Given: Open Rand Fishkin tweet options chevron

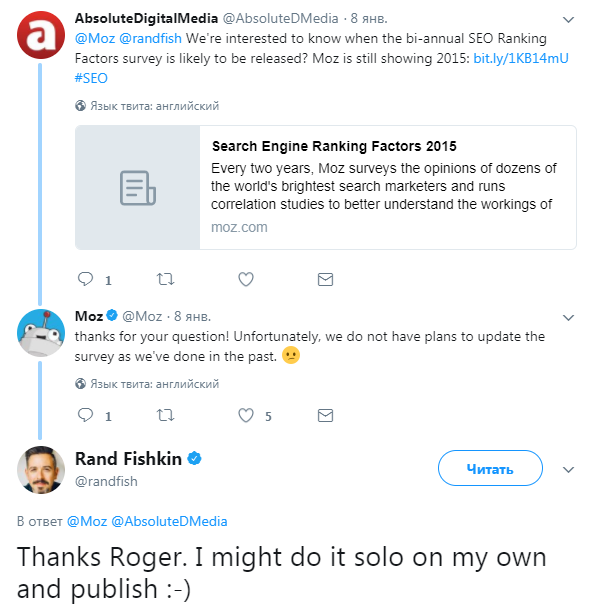Looking at the screenshot, I should 569,468.
